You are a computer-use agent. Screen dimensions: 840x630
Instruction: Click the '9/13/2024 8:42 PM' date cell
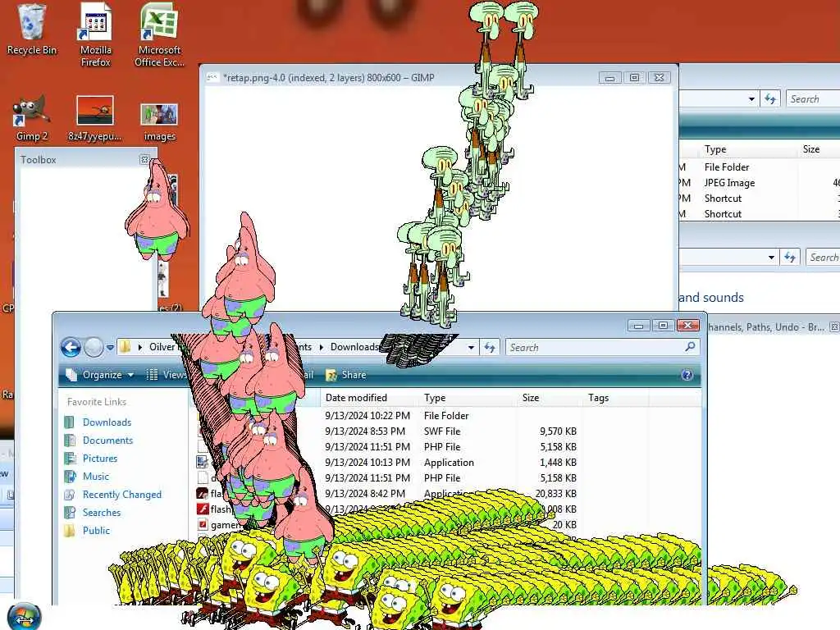(x=365, y=493)
